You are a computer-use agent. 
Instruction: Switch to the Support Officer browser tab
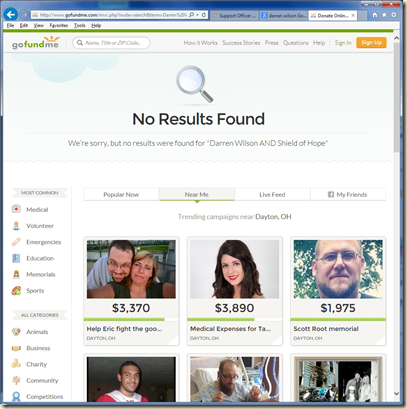[x=235, y=15]
